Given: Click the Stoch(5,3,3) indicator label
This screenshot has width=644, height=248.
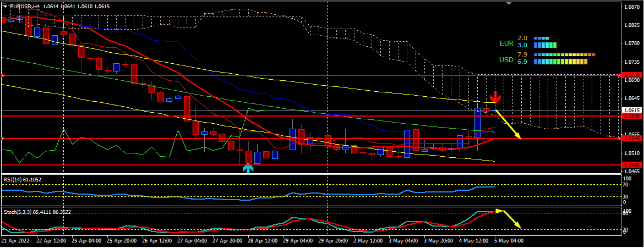Looking at the screenshot, I should coord(37,212).
